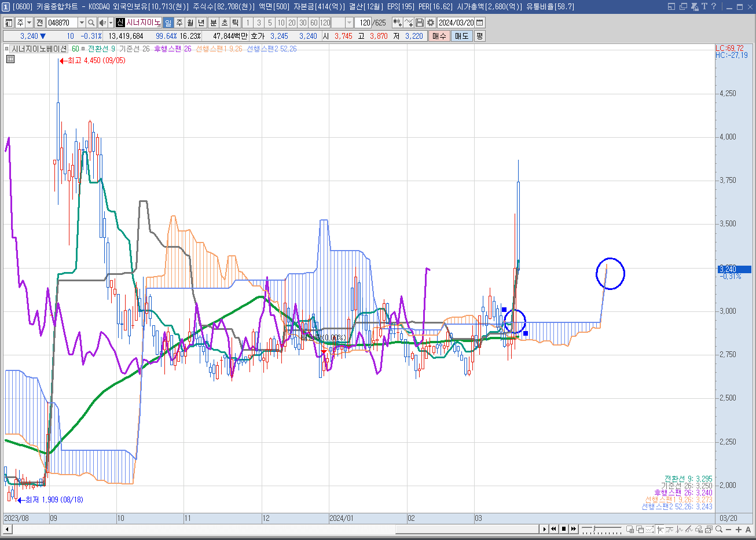Click the plus zoom-in icon
This screenshot has height=540, width=756.
tap(739, 529)
